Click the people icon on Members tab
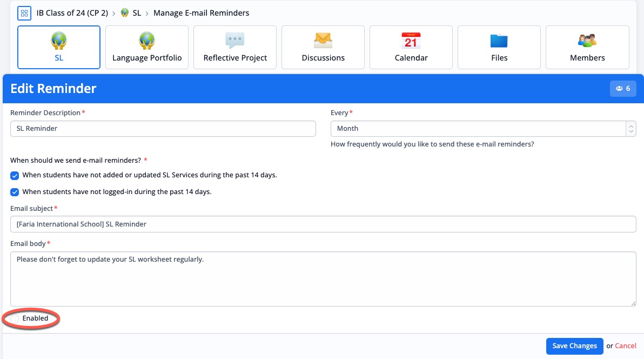Image resolution: width=644 pixels, height=359 pixels. pos(587,41)
